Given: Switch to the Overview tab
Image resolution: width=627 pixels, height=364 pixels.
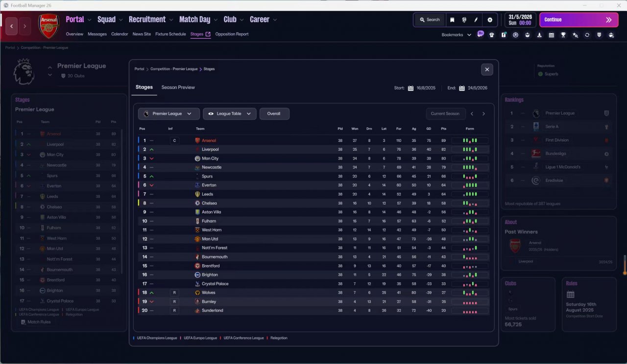Looking at the screenshot, I should pyautogui.click(x=74, y=34).
